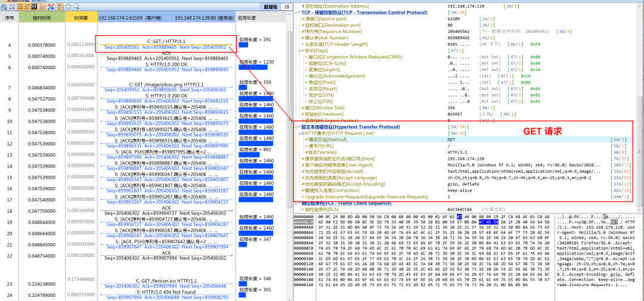Open the 中/A language switch icon

51,7
